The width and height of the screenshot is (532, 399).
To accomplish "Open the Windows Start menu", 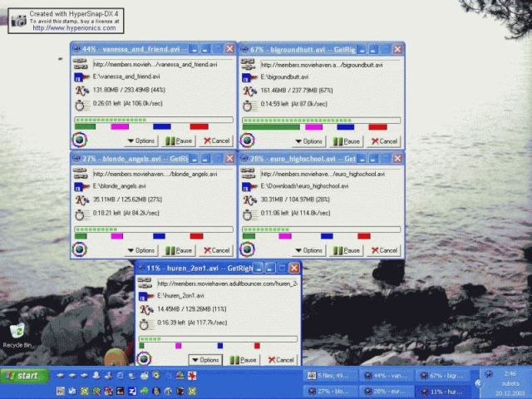I will pyautogui.click(x=23, y=376).
